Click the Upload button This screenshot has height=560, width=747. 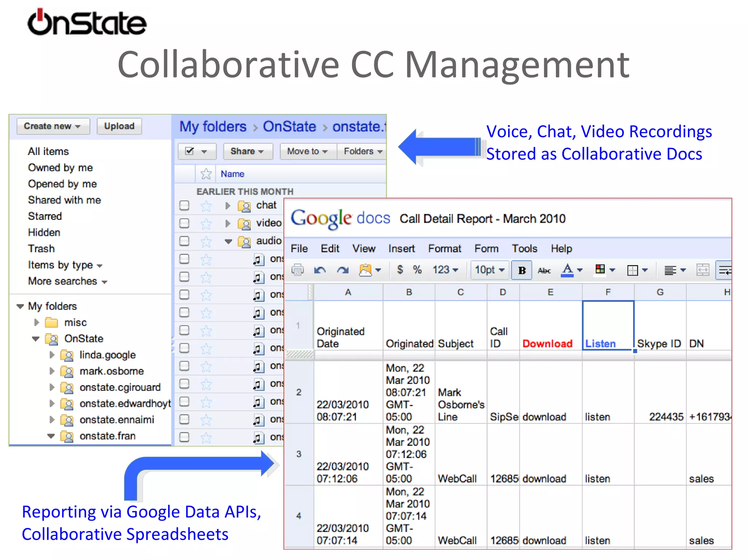tap(119, 126)
